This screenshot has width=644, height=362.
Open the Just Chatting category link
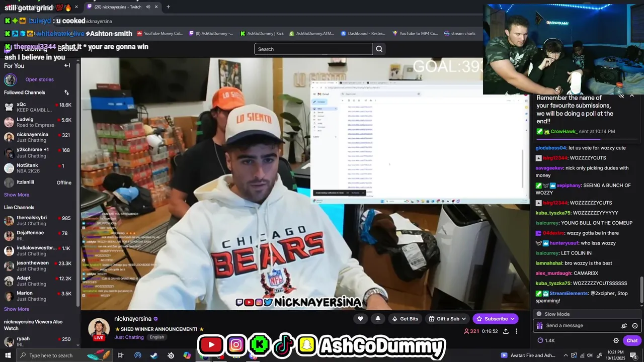click(129, 337)
